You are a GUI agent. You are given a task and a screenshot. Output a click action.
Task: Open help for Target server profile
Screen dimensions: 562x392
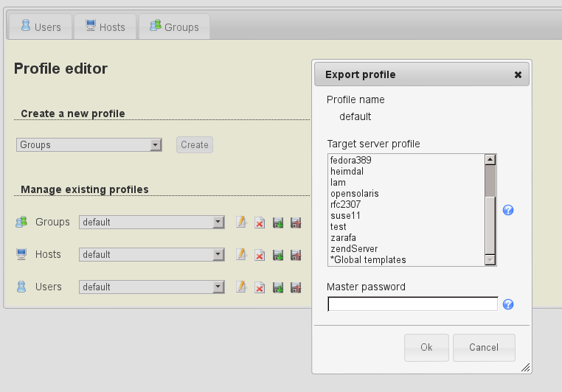coord(507,210)
